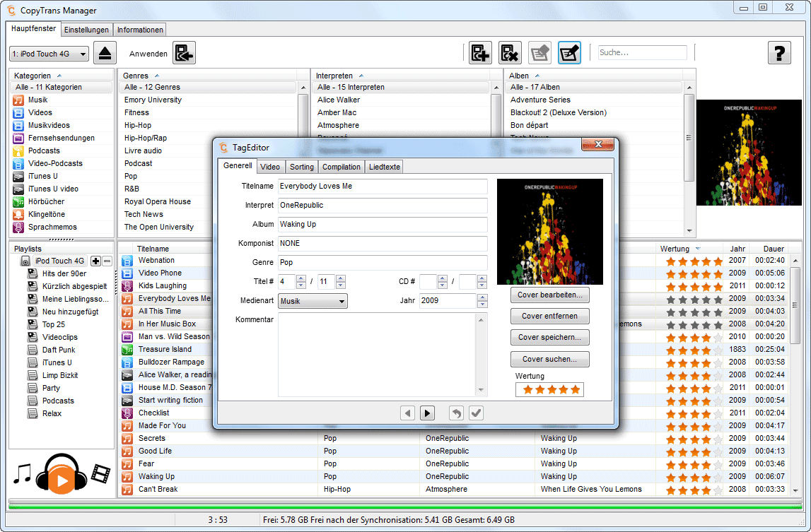The height and width of the screenshot is (532, 811).
Task: Increase Jahr spinner value
Action: pyautogui.click(x=482, y=297)
